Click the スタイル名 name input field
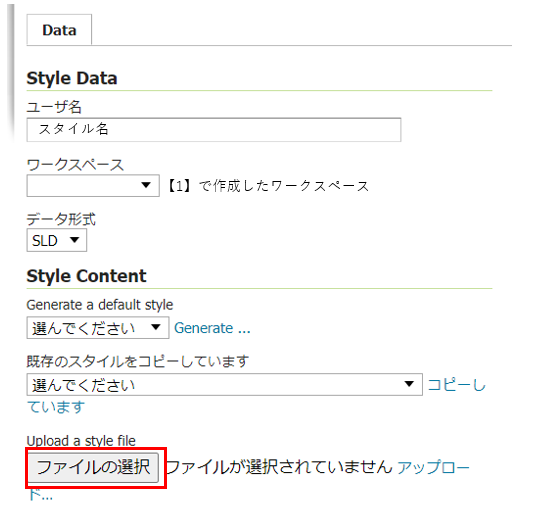The image size is (544, 519). click(214, 130)
